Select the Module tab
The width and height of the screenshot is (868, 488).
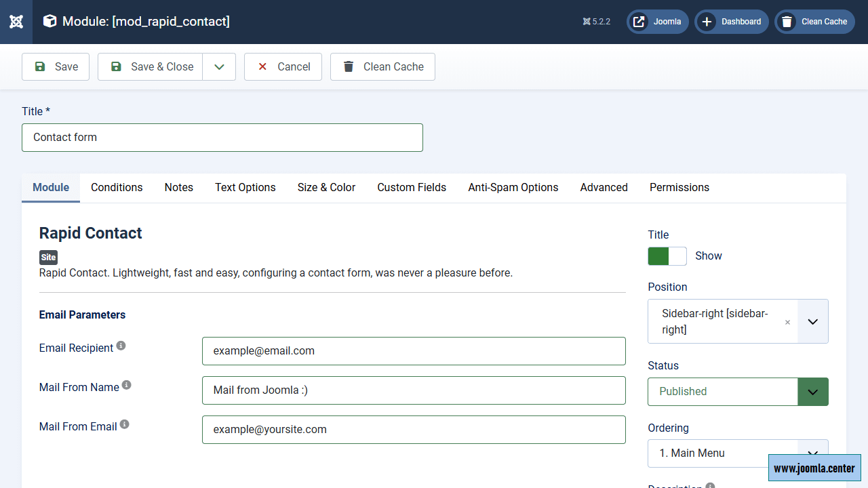click(51, 188)
